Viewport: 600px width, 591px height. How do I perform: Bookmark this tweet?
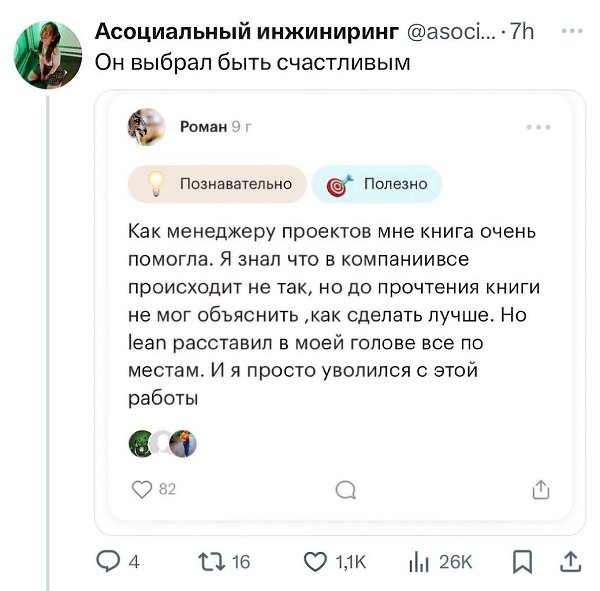click(522, 562)
